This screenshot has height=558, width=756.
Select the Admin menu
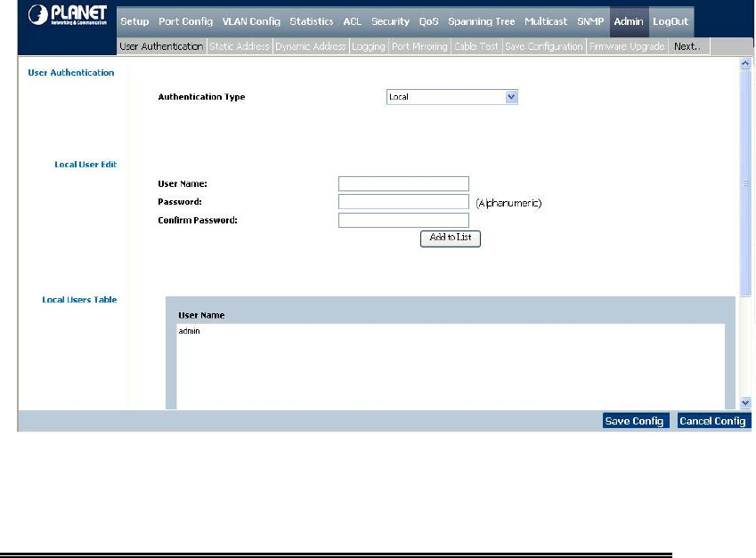[x=629, y=21]
